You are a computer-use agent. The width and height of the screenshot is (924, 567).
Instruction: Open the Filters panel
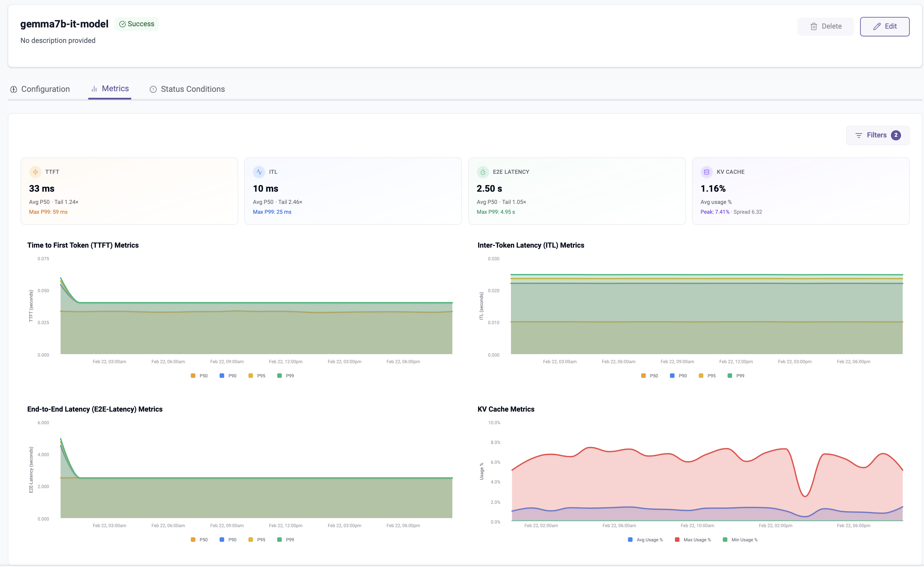[x=877, y=135]
